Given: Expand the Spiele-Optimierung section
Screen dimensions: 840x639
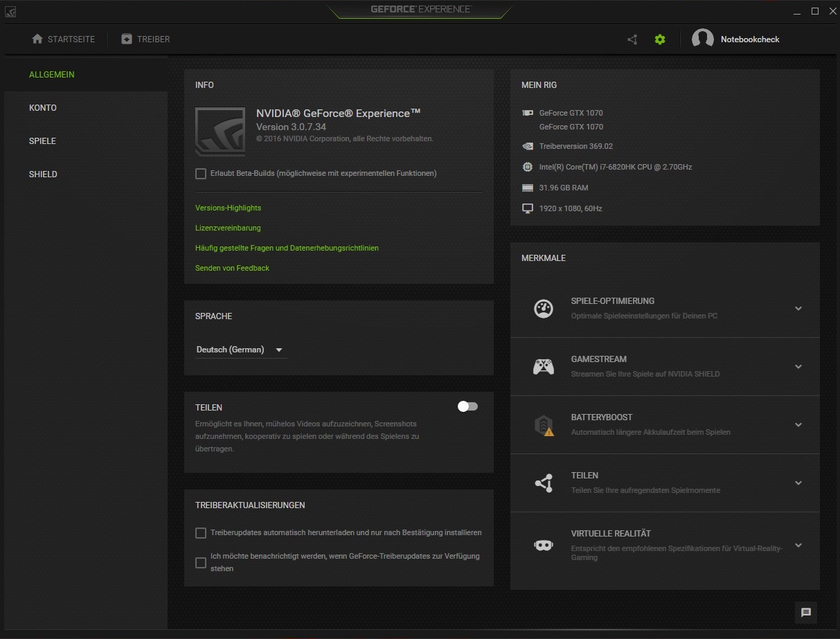Looking at the screenshot, I should point(798,309).
